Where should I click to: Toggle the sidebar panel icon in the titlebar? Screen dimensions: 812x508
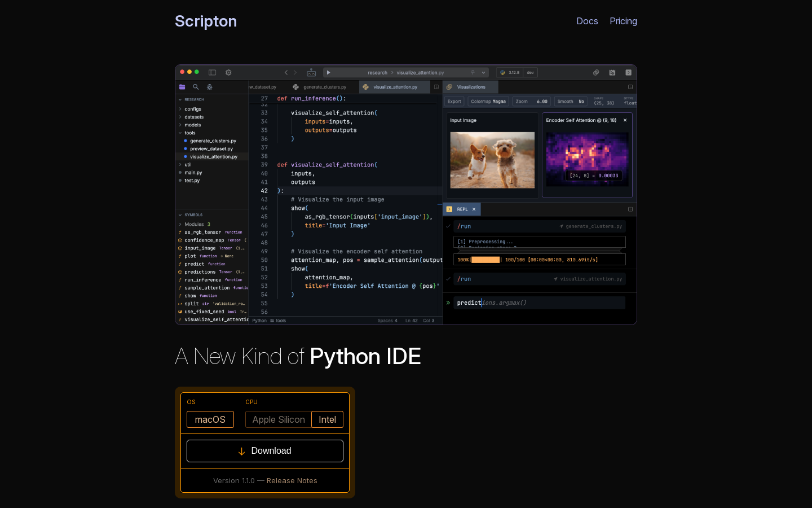(x=212, y=72)
